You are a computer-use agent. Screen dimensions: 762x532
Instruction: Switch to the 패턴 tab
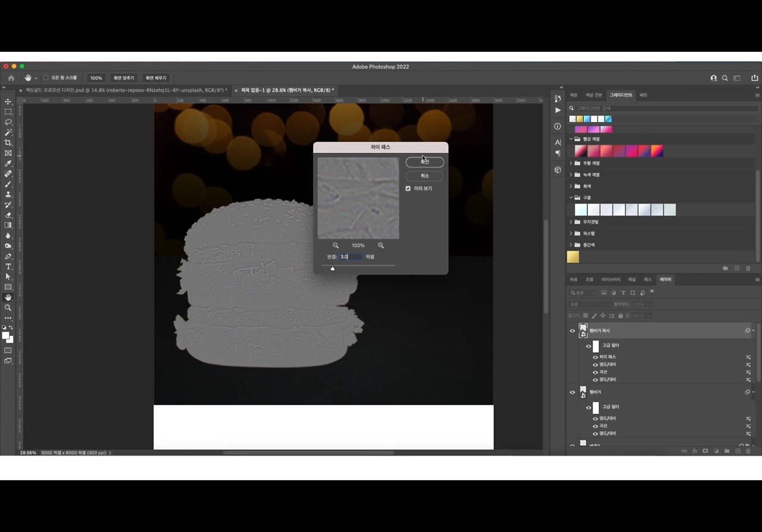point(644,95)
